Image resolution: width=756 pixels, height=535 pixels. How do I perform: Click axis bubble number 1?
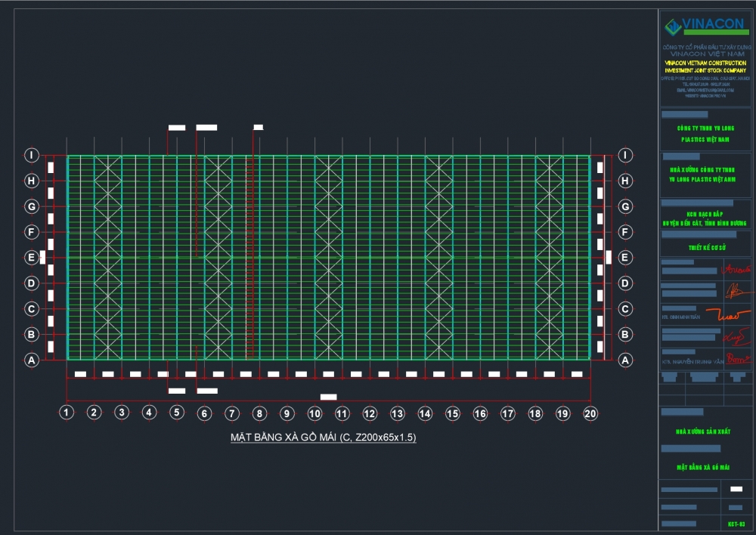click(67, 413)
